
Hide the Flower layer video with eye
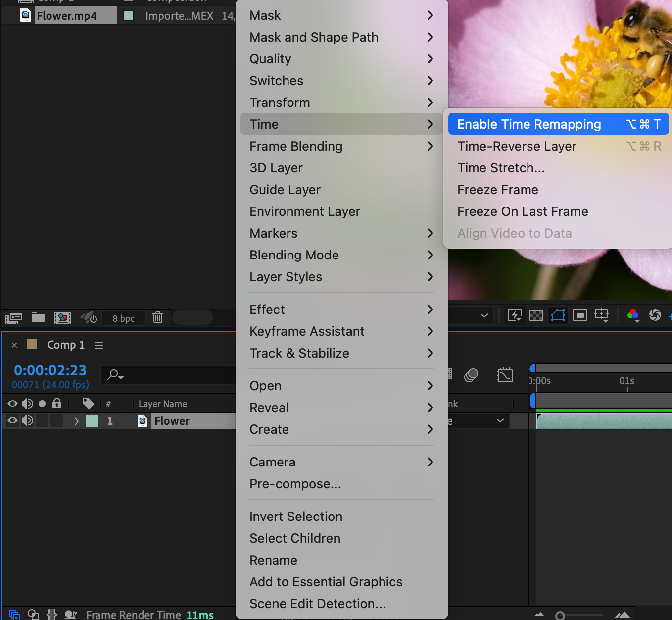(x=12, y=421)
